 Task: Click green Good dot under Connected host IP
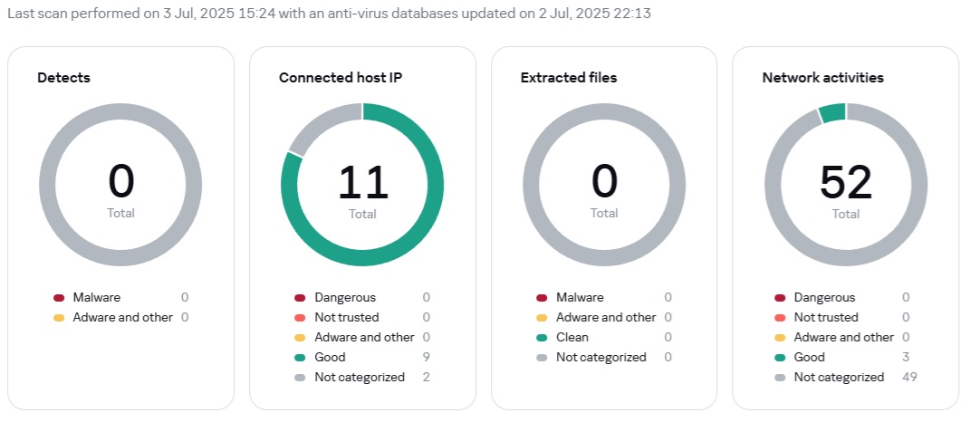pos(300,358)
